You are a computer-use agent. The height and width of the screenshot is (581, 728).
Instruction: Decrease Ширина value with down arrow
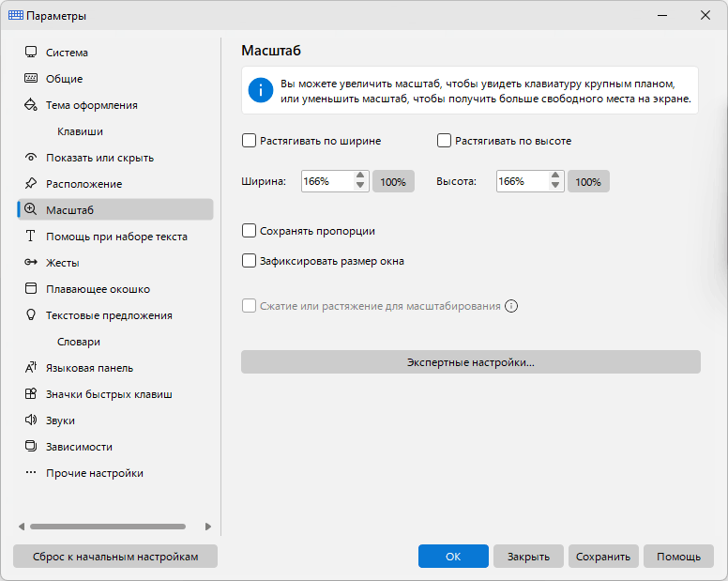coord(360,185)
